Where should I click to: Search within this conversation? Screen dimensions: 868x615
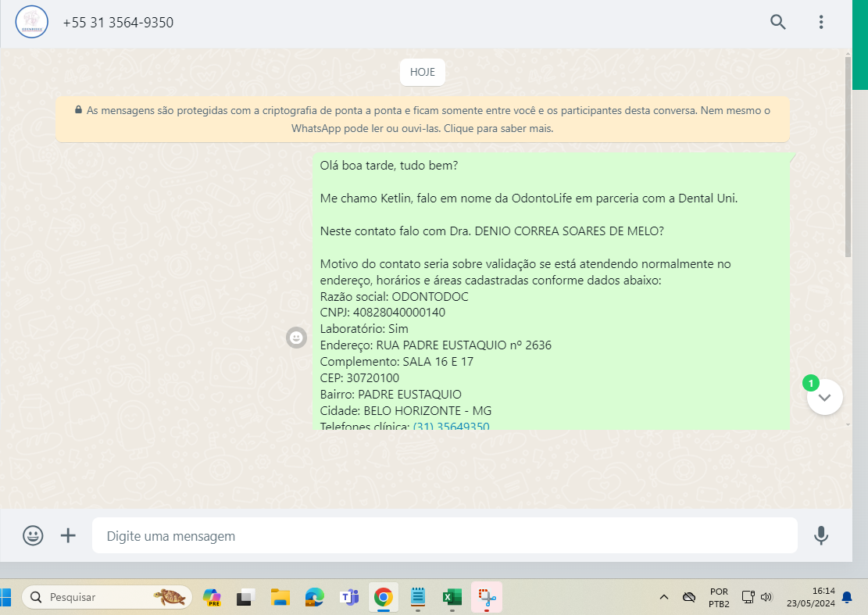(x=778, y=22)
